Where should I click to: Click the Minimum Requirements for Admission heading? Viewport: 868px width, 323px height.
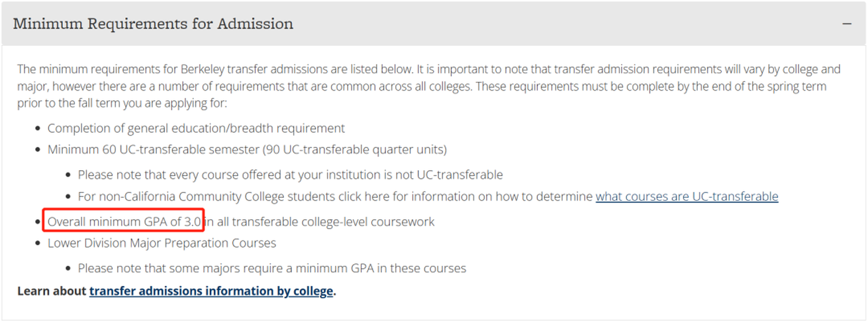click(x=153, y=24)
